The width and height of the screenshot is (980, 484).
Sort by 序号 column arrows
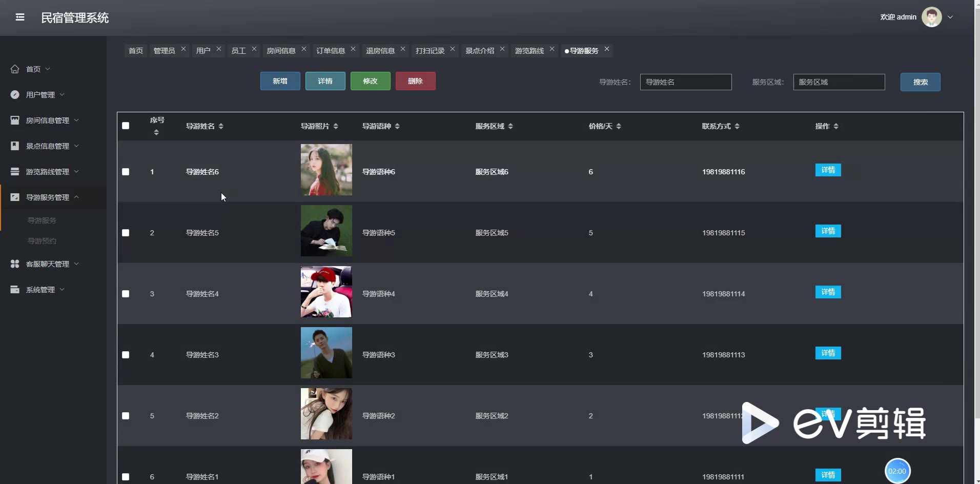click(156, 132)
